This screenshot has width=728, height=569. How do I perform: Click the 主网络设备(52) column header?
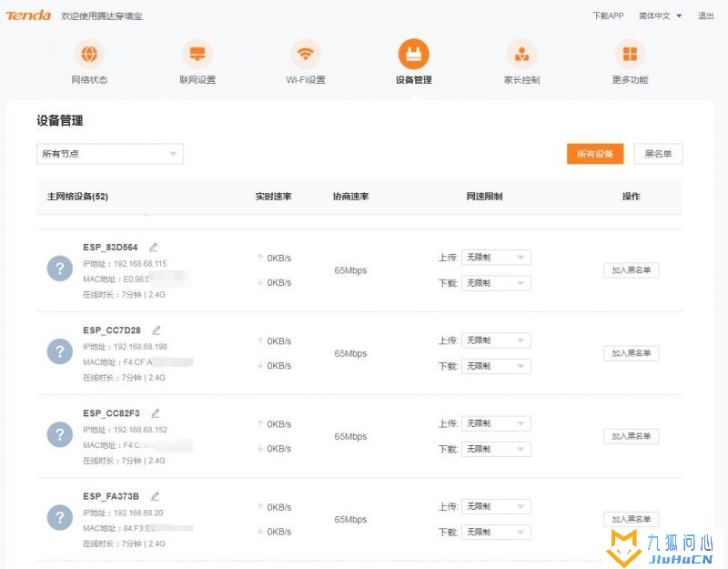click(77, 197)
